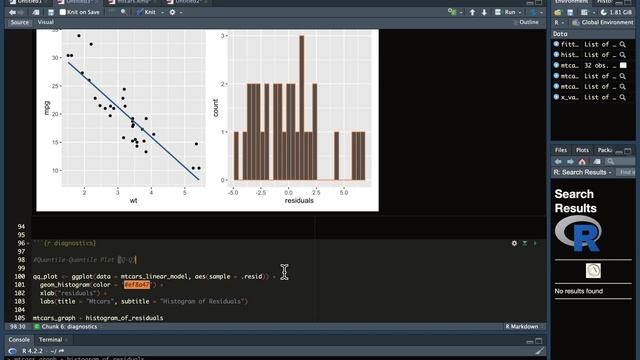640x360 pixels.
Task: Click line 105 mtcars_graph code
Action: click(x=98, y=318)
